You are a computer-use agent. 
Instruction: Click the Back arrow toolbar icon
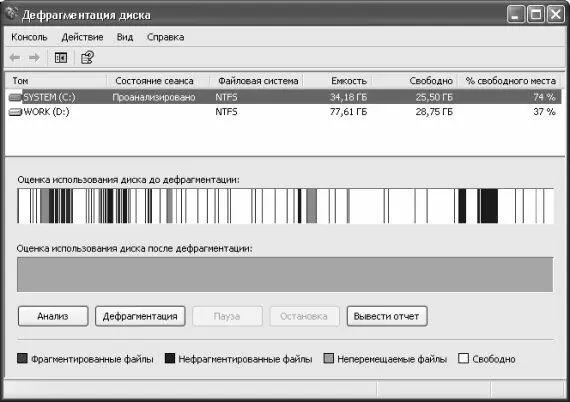click(x=15, y=57)
